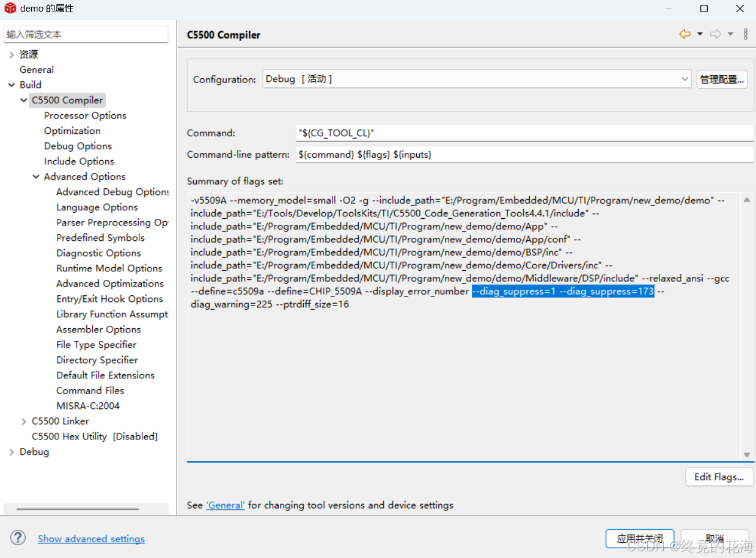The width and height of the screenshot is (756, 558).
Task: Click the forward navigation arrow icon
Action: pyautogui.click(x=716, y=34)
